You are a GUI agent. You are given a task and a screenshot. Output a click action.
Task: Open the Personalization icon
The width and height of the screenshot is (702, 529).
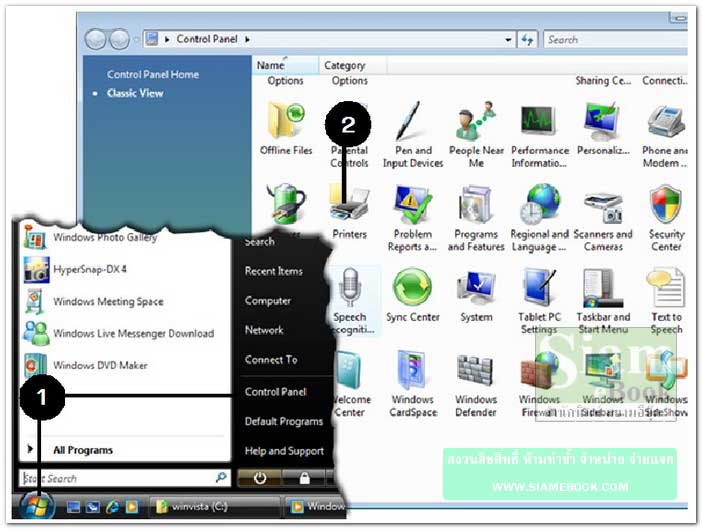click(x=603, y=129)
